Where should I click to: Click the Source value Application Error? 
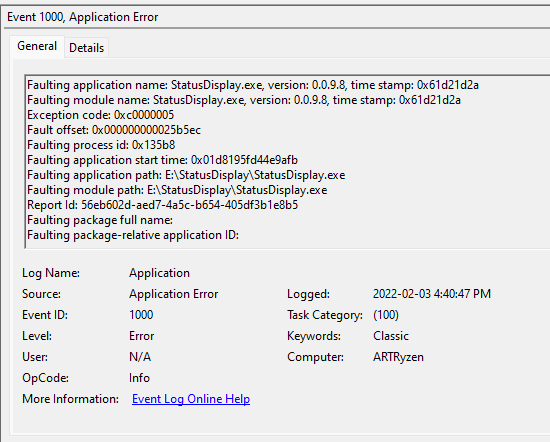pyautogui.click(x=173, y=294)
